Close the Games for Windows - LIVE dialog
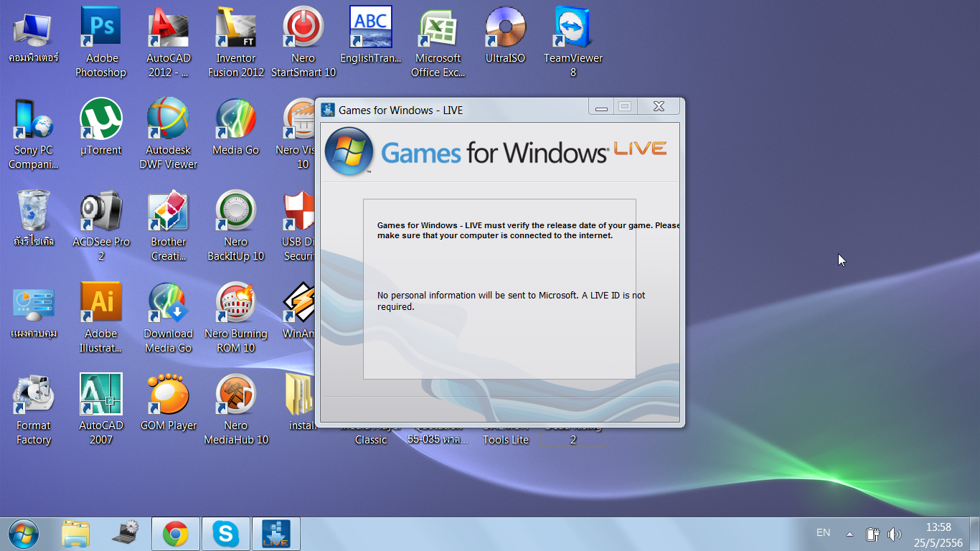 coord(659,107)
